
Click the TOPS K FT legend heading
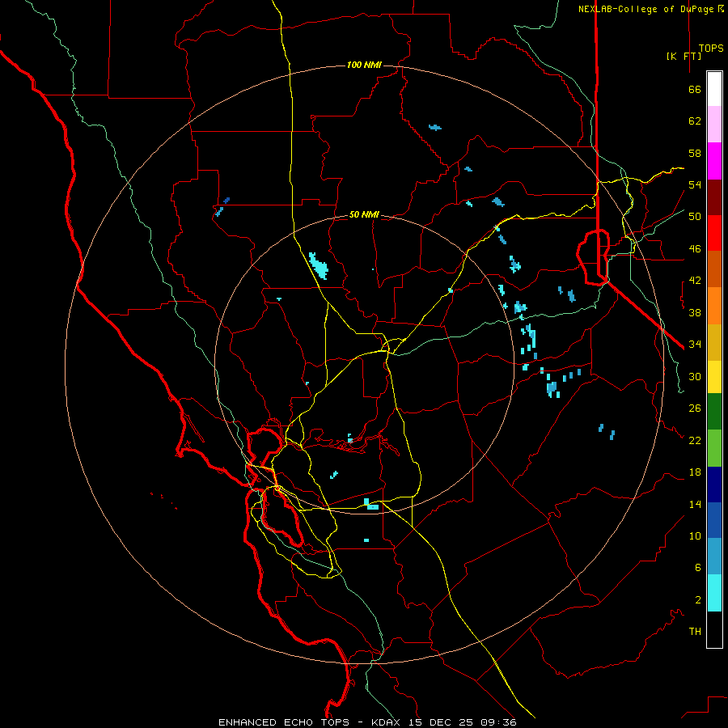click(695, 52)
